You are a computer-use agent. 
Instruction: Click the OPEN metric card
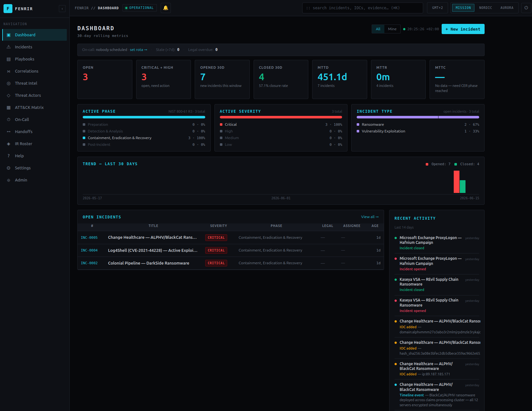pos(105,79)
